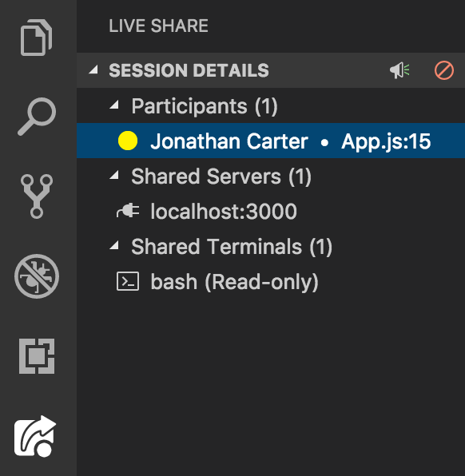465x476 pixels.
Task: Click the red stop collaboration session icon
Action: [444, 70]
